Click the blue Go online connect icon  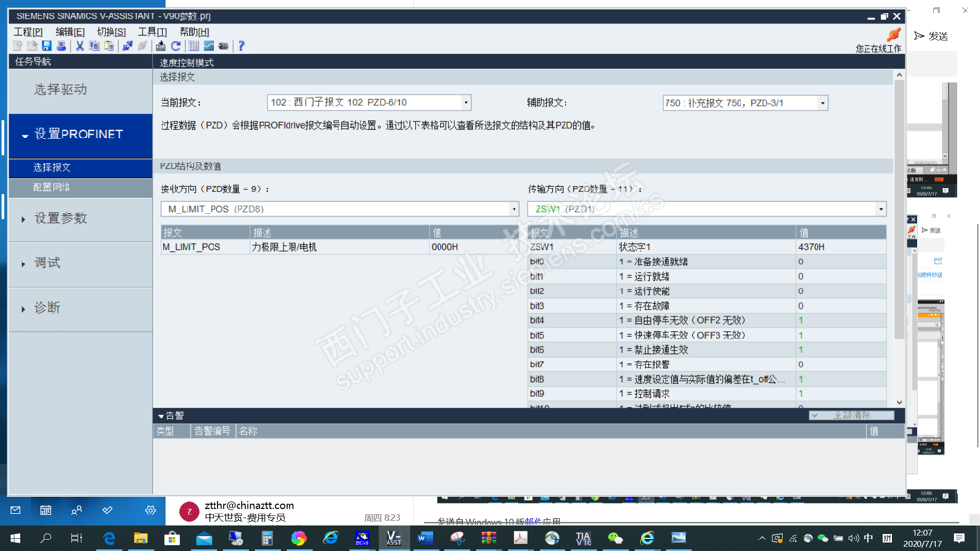pos(128,46)
